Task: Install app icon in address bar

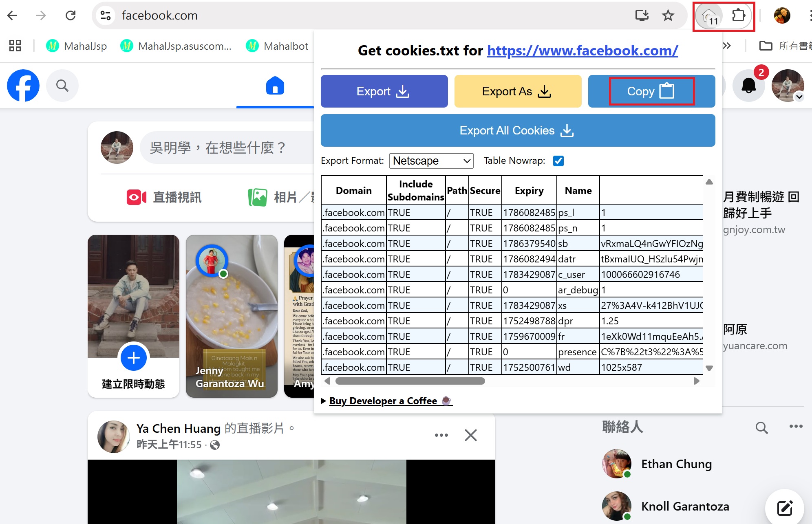Action: 642,15
